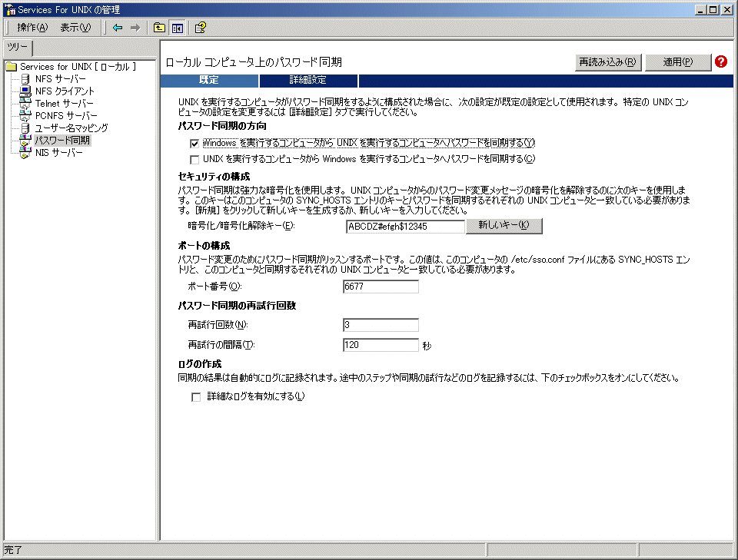Enable UNIX to Windows password sync checkbox
The width and height of the screenshot is (738, 560).
194,159
